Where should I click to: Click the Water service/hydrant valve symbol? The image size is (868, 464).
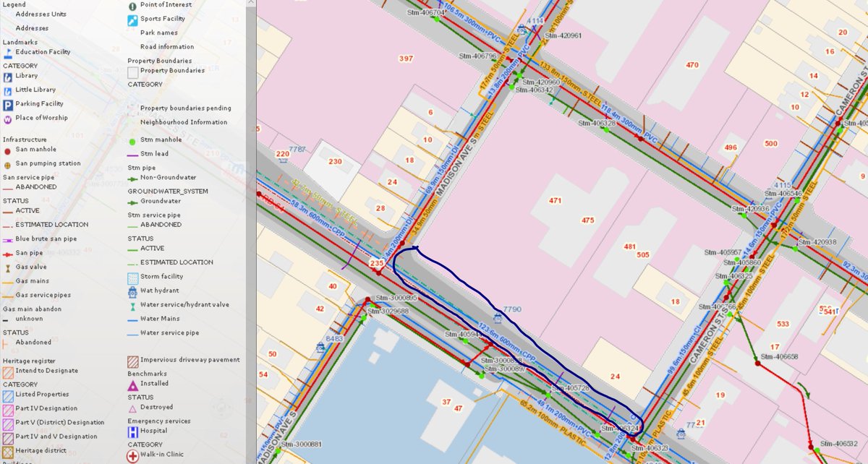132,305
